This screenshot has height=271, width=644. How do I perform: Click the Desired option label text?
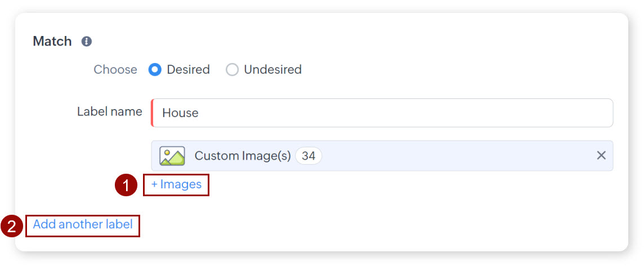[x=188, y=70]
